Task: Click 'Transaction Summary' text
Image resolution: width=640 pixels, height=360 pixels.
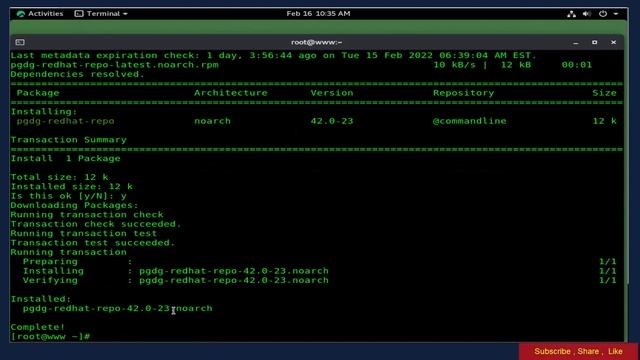Action: tap(69, 140)
